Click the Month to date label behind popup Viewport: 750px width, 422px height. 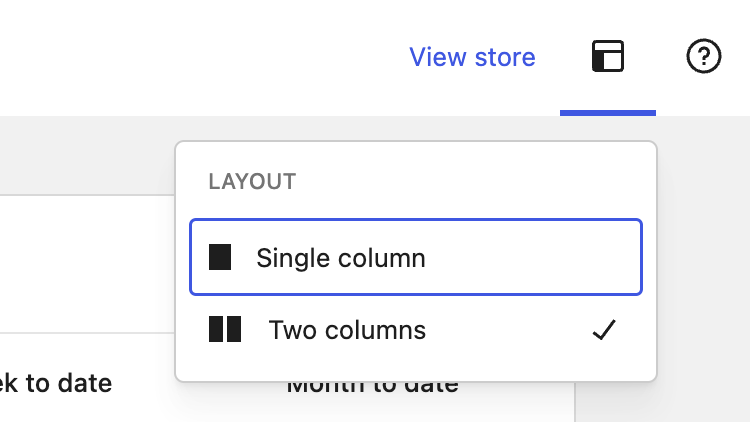[373, 387]
